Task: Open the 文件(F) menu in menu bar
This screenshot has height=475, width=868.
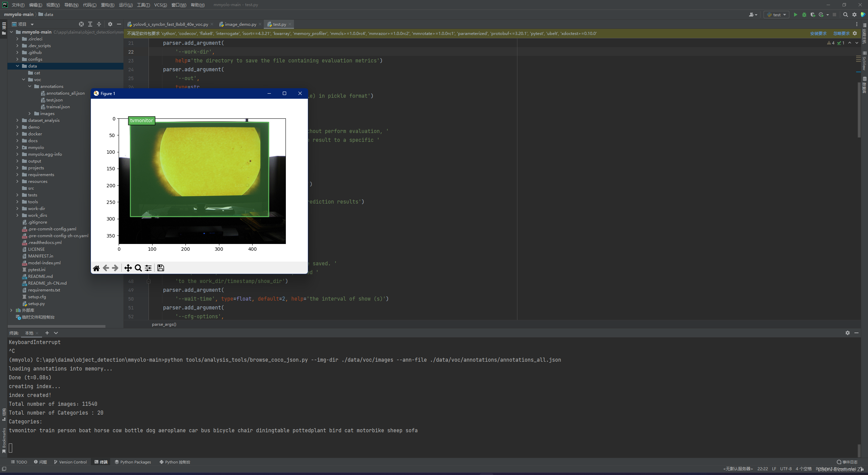Action: (x=18, y=5)
